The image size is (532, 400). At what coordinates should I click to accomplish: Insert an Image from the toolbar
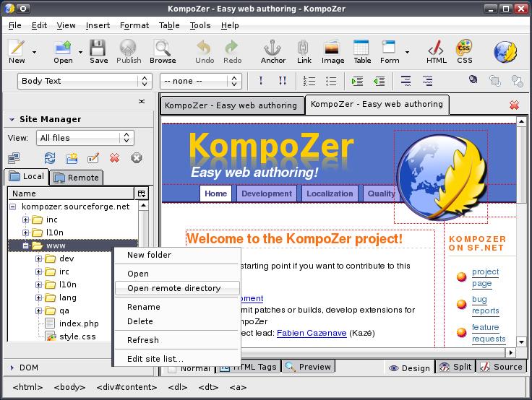pos(332,51)
